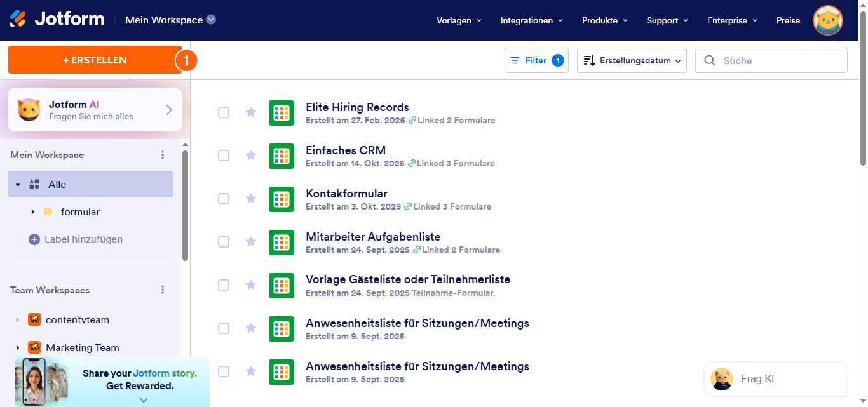
Task: Open the Elite Hiring Records table icon
Action: (x=281, y=112)
